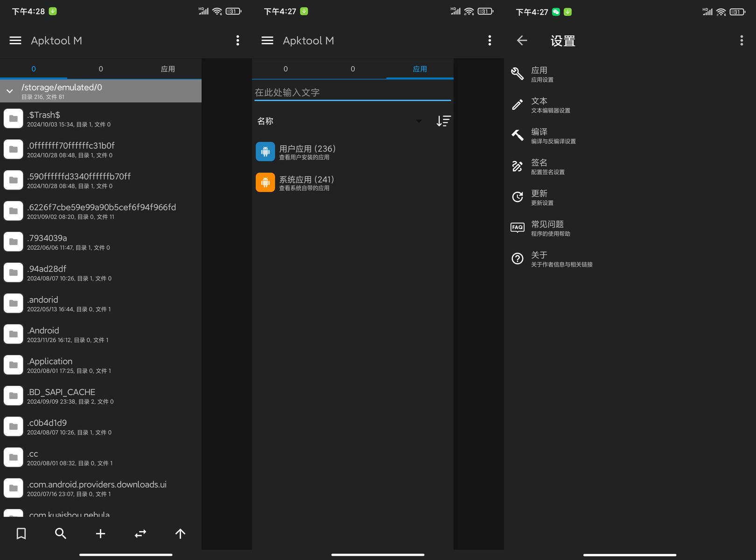Open 系统应用 (241) list

pos(353,182)
